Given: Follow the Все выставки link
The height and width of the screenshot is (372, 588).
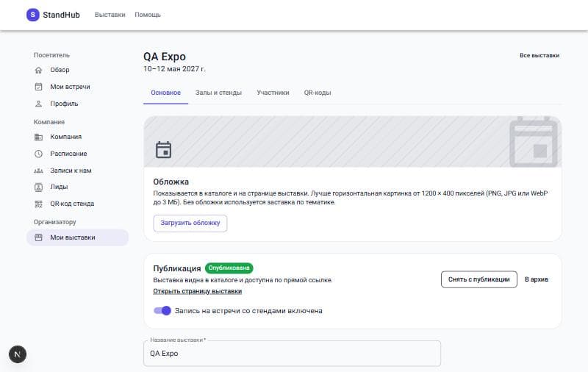Looking at the screenshot, I should click(x=539, y=55).
